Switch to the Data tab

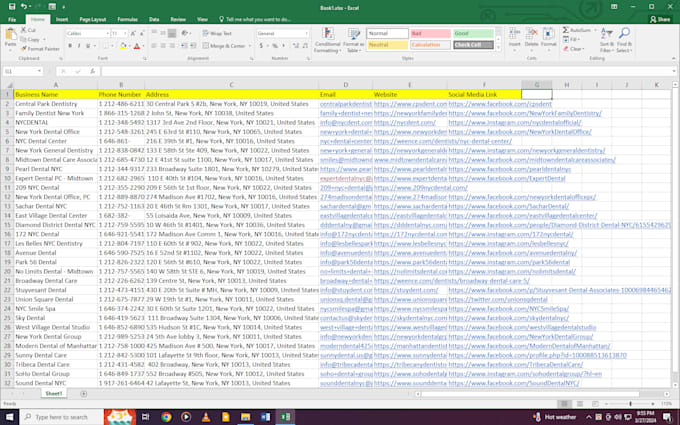click(154, 20)
